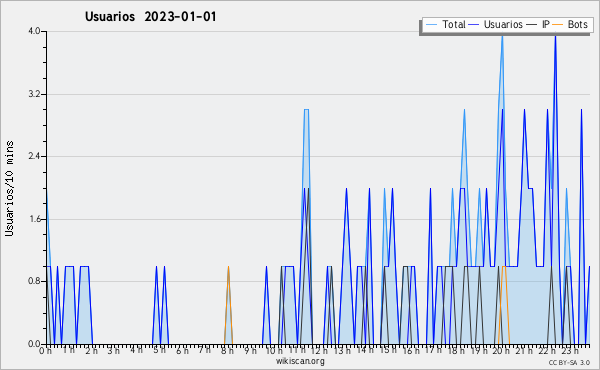Click the 2.4 y-axis value
The width and height of the screenshot is (600, 370).
pyautogui.click(x=35, y=156)
